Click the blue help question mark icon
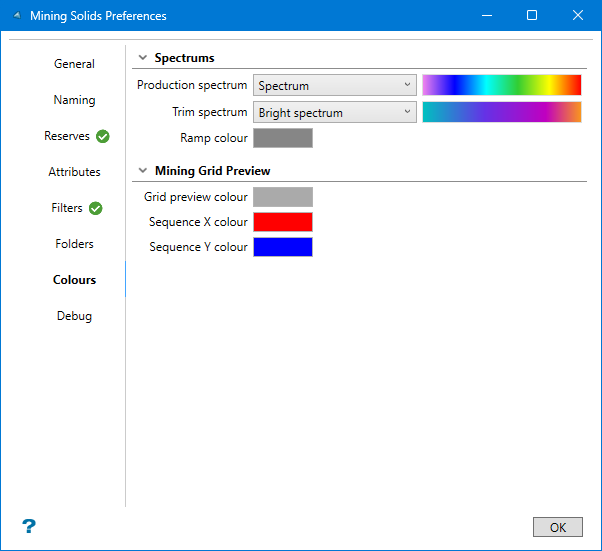The image size is (602, 551). 29,526
